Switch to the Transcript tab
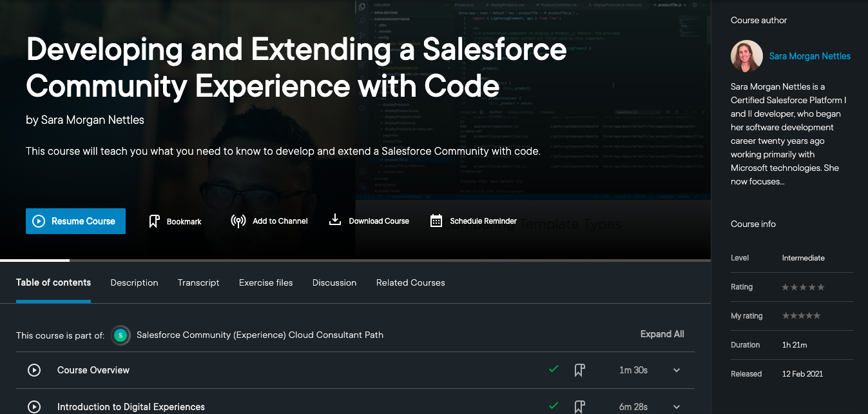 [x=198, y=282]
